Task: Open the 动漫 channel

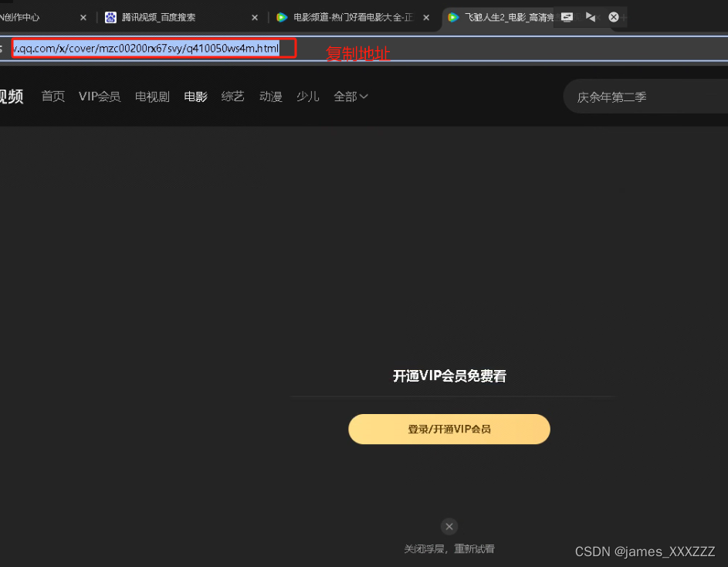Action: click(x=271, y=97)
